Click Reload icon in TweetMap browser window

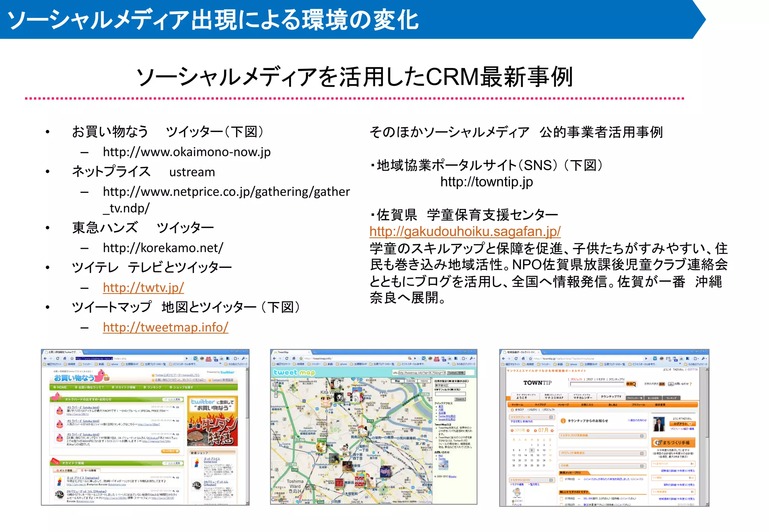(286, 359)
